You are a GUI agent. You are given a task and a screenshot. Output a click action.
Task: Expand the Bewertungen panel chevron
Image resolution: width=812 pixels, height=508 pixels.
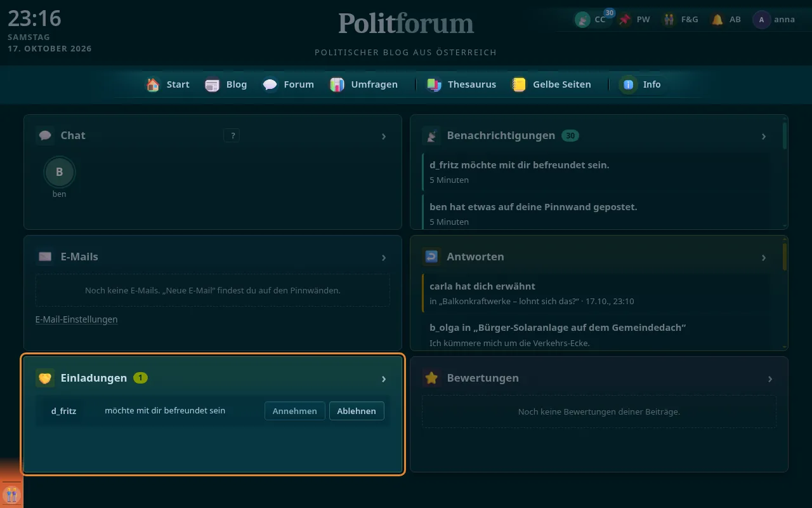[x=770, y=378]
